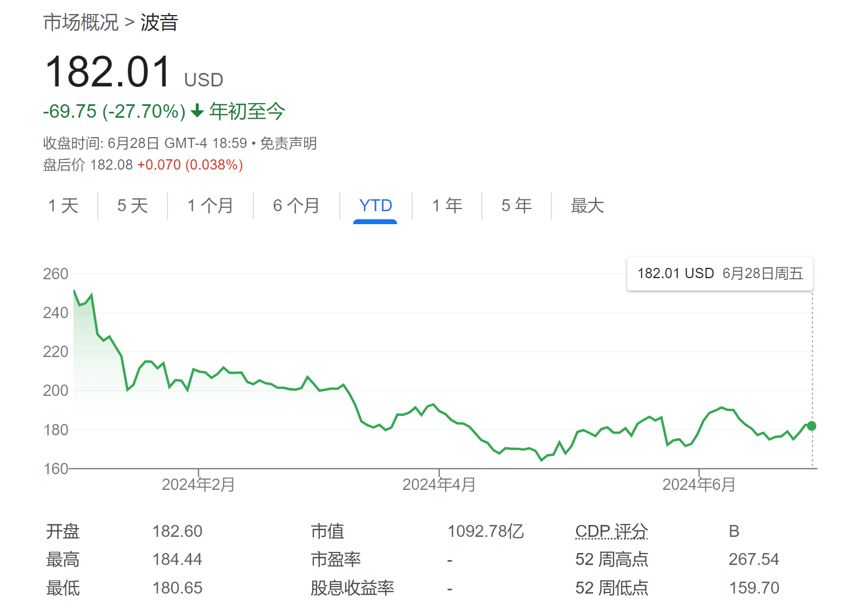Click the 最低 value 180.65
The width and height of the screenshot is (868, 613).
[177, 588]
